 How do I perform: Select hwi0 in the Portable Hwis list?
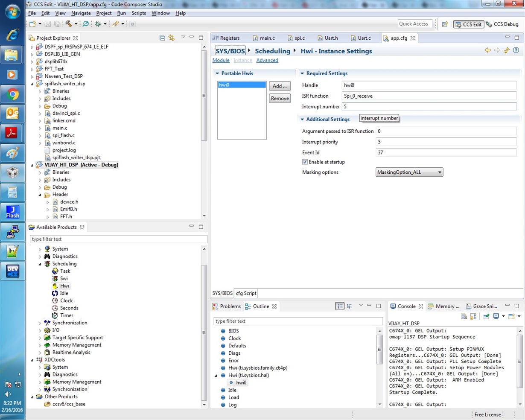click(242, 85)
